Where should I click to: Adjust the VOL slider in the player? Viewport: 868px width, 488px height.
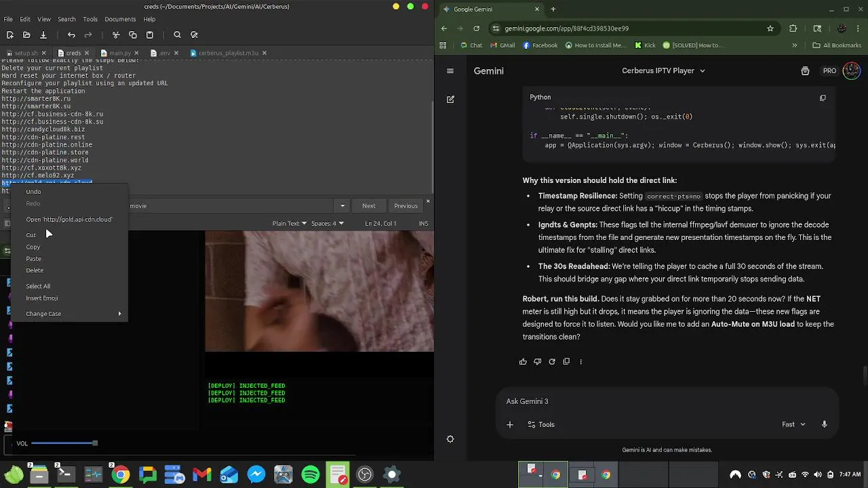click(64, 443)
